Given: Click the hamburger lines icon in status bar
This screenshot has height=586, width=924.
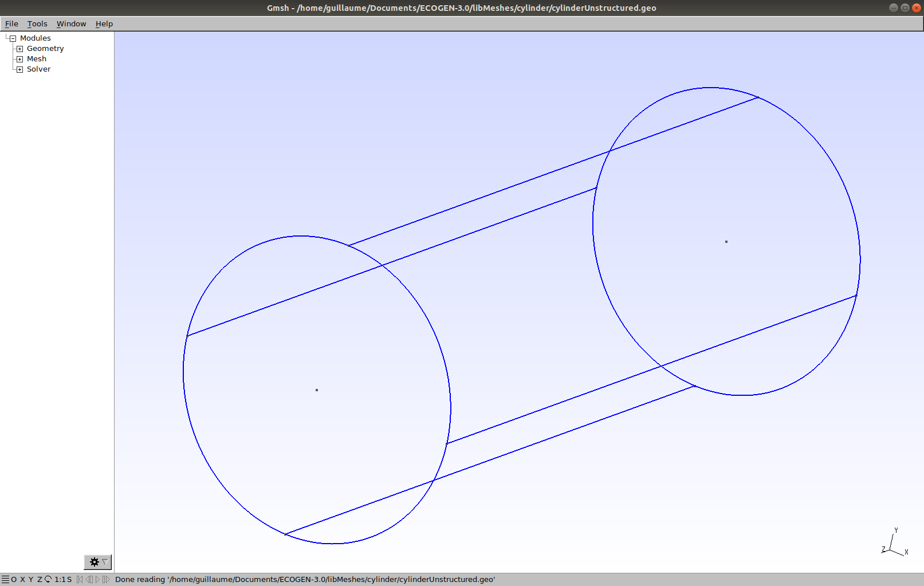Looking at the screenshot, I should [5, 579].
